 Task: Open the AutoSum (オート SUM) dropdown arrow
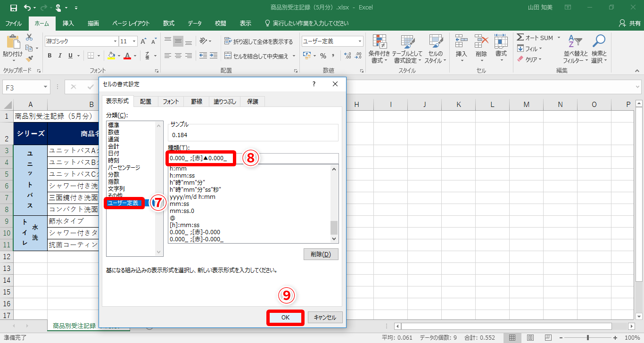(559, 38)
